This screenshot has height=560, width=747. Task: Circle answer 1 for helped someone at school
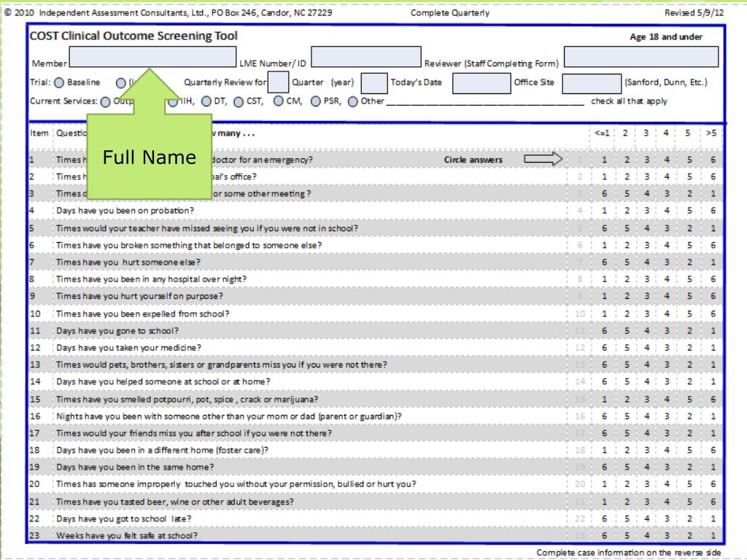[713, 382]
